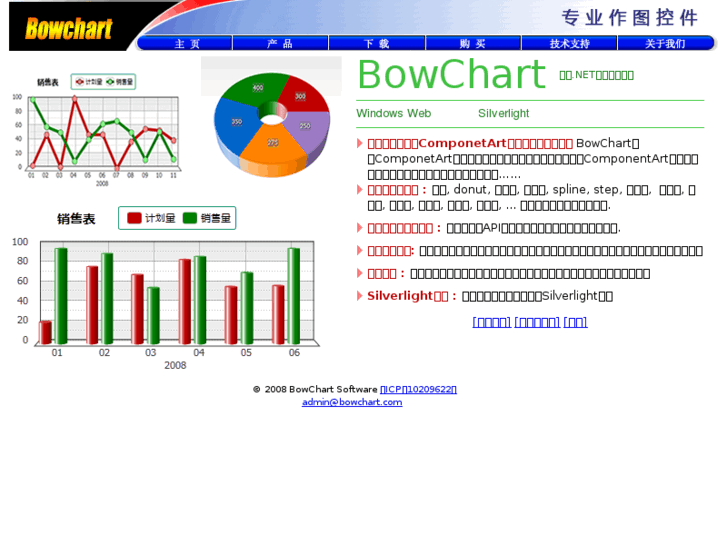Open the 主页 navigation tab
Viewport: 727px width, 545px height.
coord(186,44)
